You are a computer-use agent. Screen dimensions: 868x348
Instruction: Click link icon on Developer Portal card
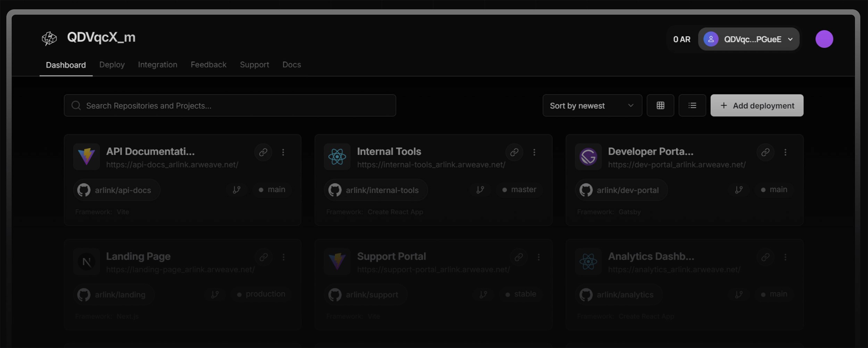765,152
